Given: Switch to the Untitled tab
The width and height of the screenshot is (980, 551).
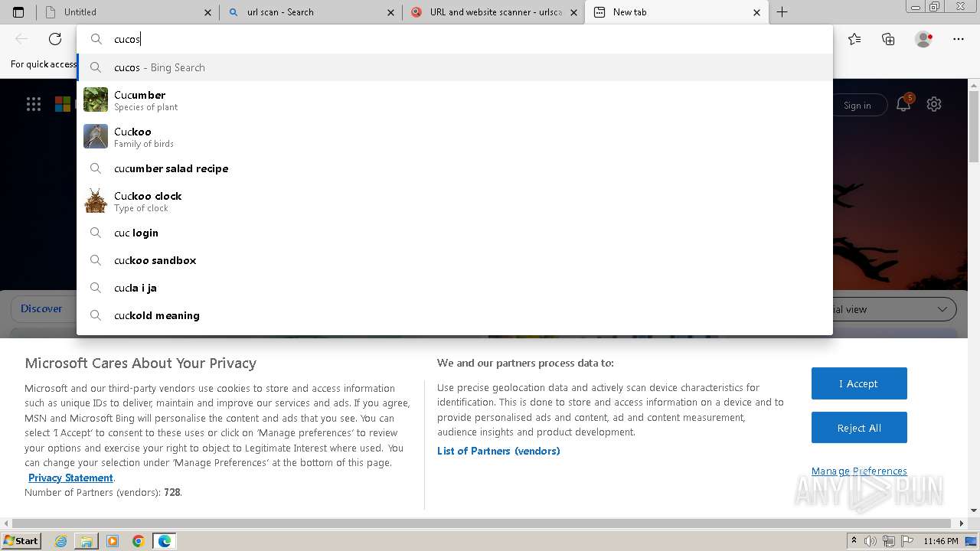Looking at the screenshot, I should pos(127,12).
